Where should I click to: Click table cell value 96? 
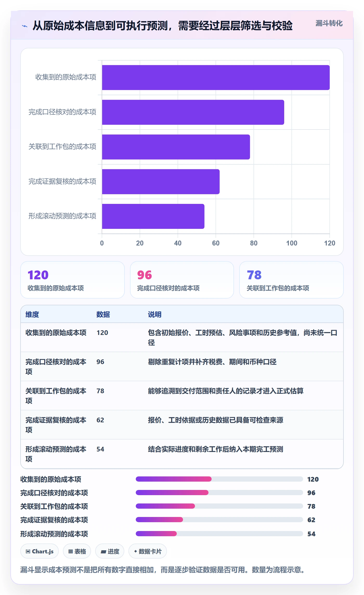[100, 362]
